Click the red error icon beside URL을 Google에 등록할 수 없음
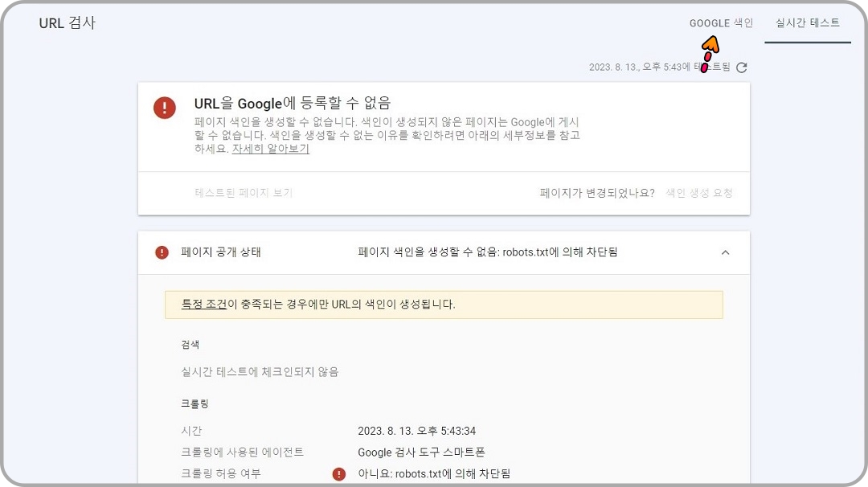The height and width of the screenshot is (487, 868). (x=165, y=108)
